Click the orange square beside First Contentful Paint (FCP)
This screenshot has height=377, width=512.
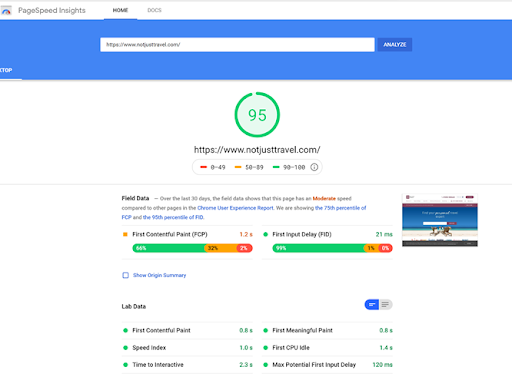pyautogui.click(x=125, y=234)
